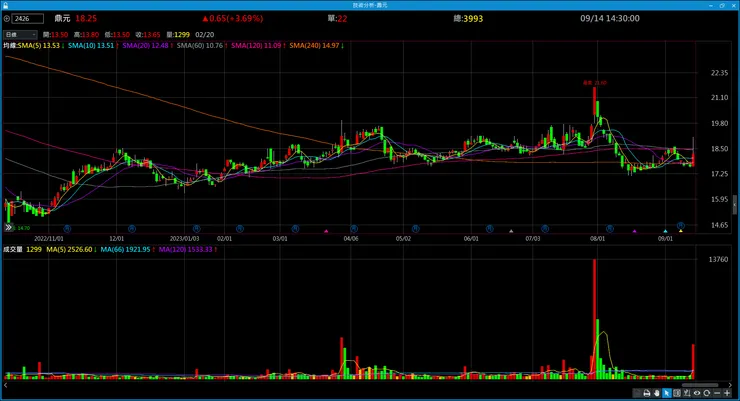
Task: Restore the window via title bar button
Action: point(722,5)
